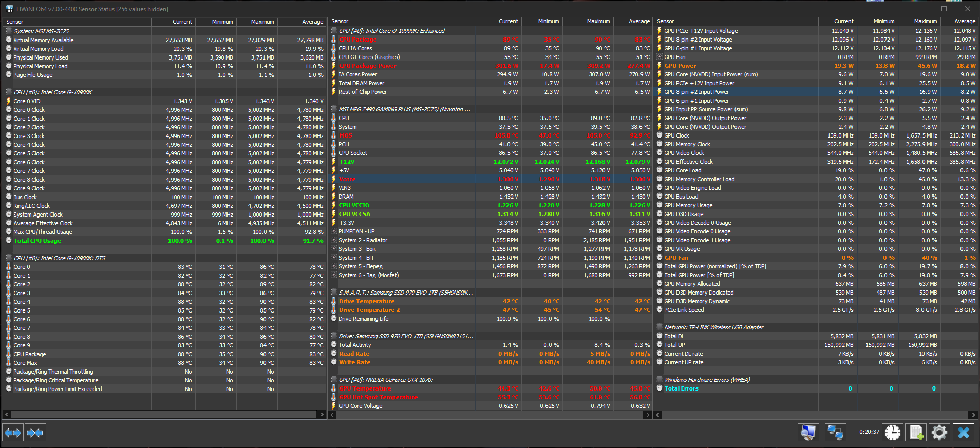Click the round icon beside Total CPU Usage
The height and width of the screenshot is (448, 980).
click(x=9, y=241)
